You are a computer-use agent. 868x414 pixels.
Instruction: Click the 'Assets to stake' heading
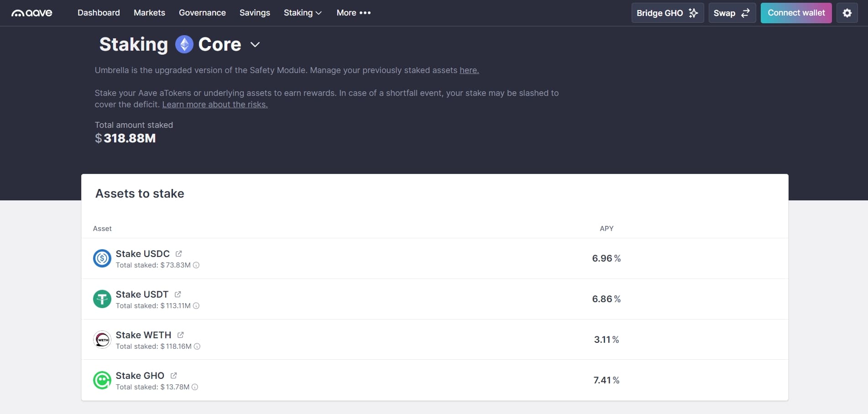(x=140, y=194)
